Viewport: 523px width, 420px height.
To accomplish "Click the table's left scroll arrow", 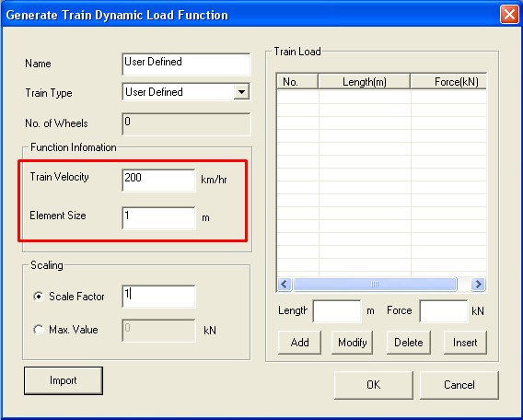I will tap(285, 285).
